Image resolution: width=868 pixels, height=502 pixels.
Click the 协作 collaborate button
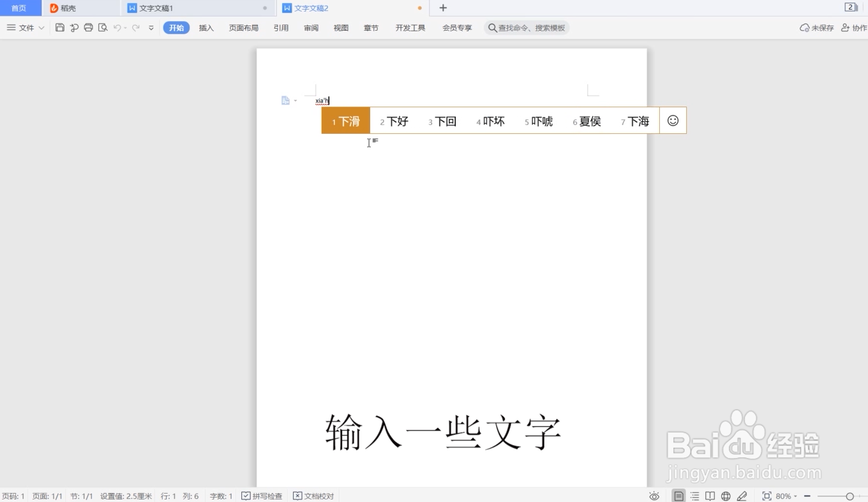point(855,27)
